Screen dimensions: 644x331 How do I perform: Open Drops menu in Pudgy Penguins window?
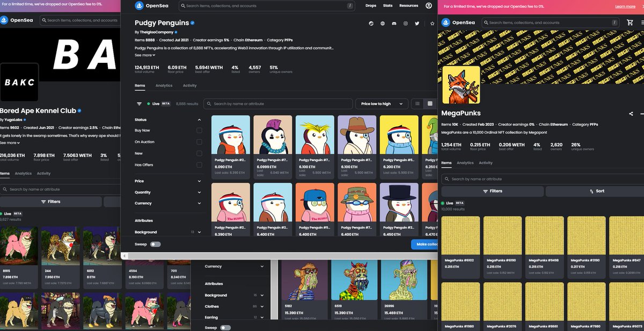click(x=371, y=5)
